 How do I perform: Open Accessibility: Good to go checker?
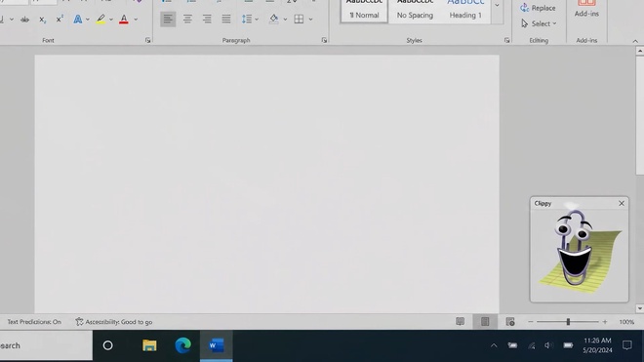(114, 322)
